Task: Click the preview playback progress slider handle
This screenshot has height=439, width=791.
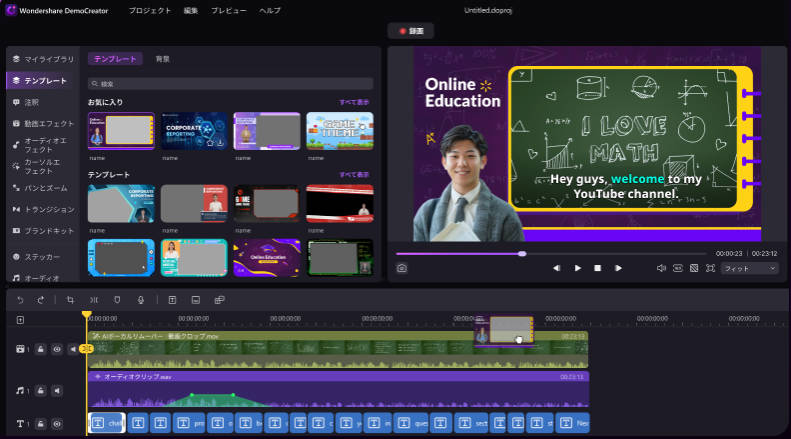Action: pos(523,254)
